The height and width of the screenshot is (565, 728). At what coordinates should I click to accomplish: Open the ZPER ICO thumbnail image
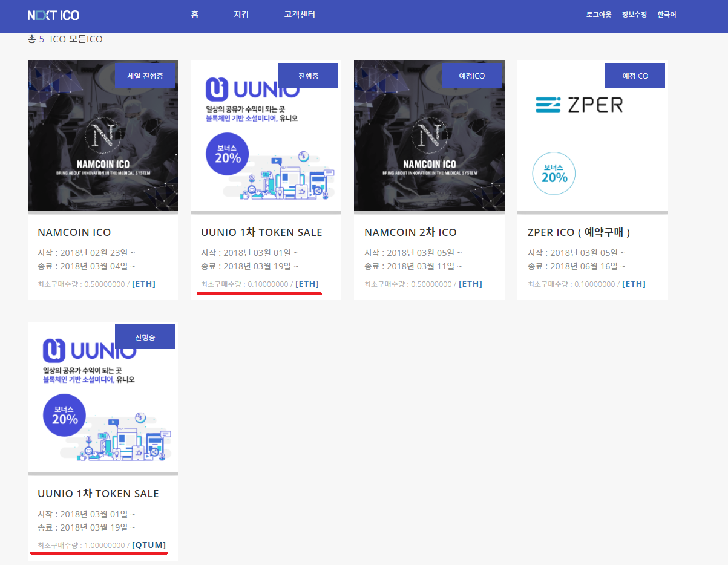pos(592,136)
